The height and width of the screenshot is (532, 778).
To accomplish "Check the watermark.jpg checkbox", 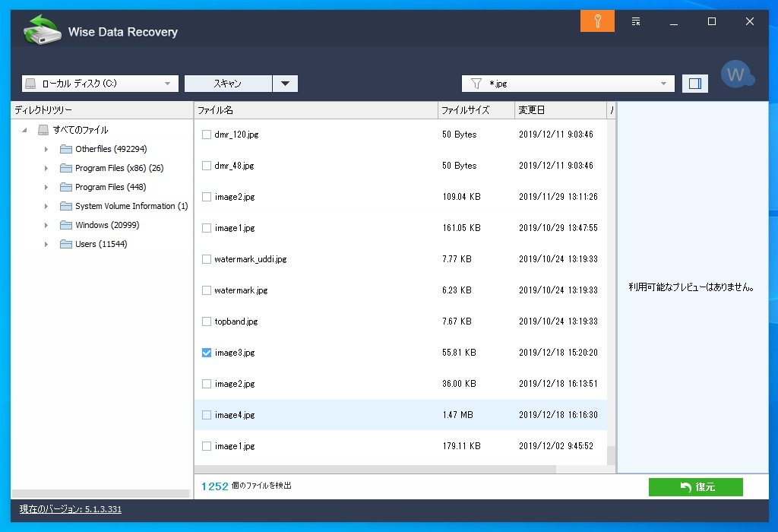I will click(205, 290).
